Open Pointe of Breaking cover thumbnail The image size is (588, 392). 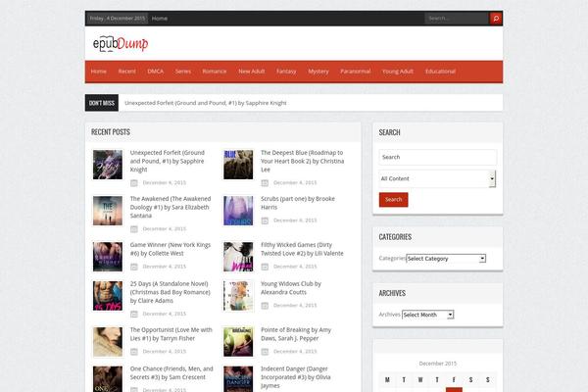(238, 342)
